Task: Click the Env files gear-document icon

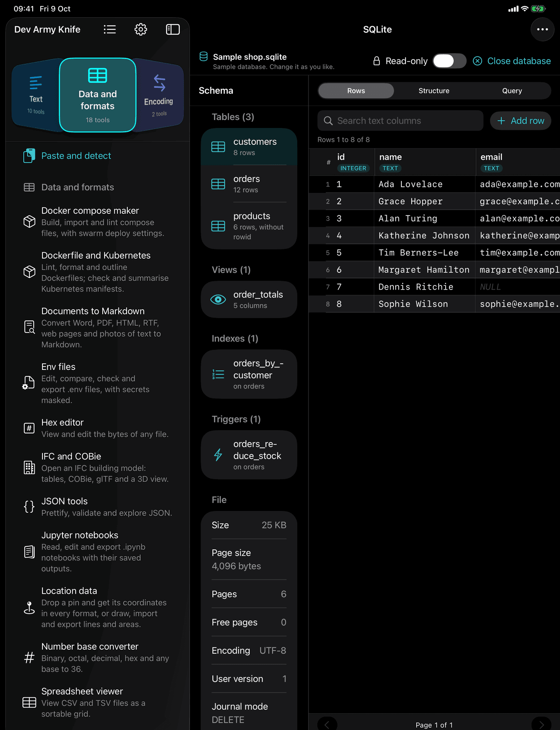Action: tap(28, 383)
